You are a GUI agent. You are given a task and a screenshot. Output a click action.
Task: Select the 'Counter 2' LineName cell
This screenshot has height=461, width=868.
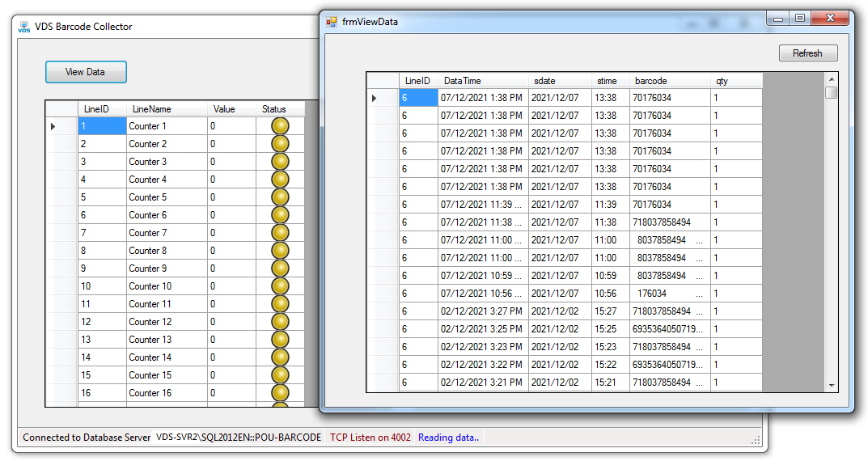click(167, 144)
